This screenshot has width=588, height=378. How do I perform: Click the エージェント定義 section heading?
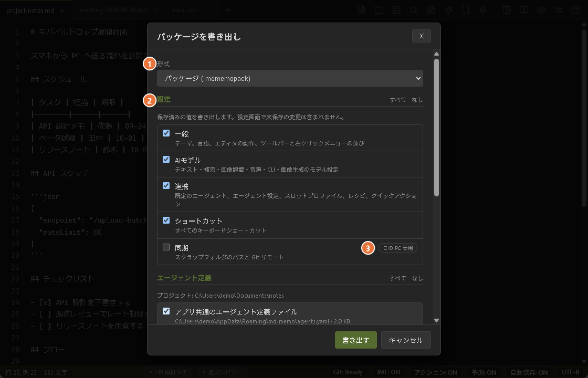(184, 278)
